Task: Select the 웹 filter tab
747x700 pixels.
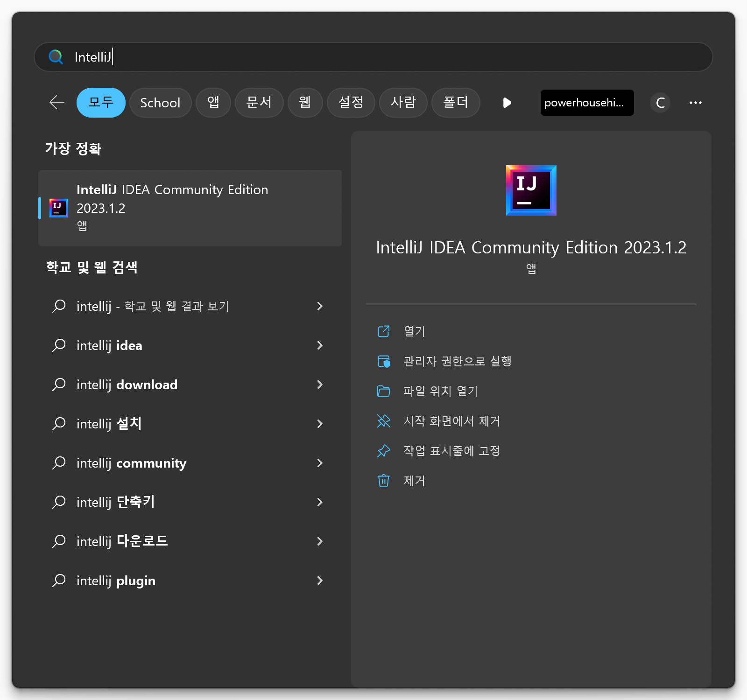Action: (x=305, y=103)
